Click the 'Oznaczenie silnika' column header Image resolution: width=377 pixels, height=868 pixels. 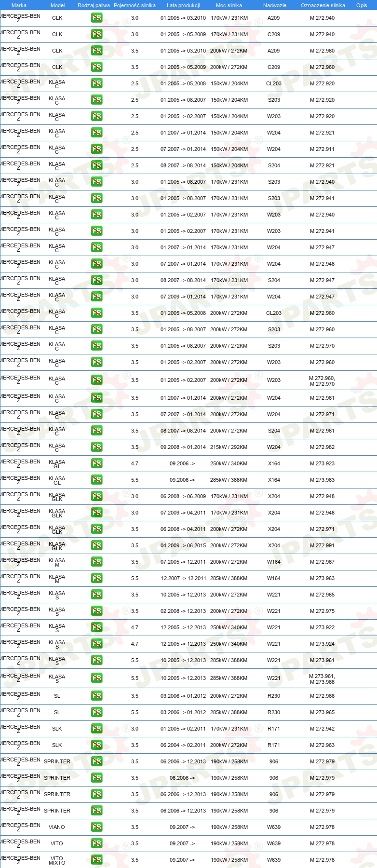click(x=323, y=5)
